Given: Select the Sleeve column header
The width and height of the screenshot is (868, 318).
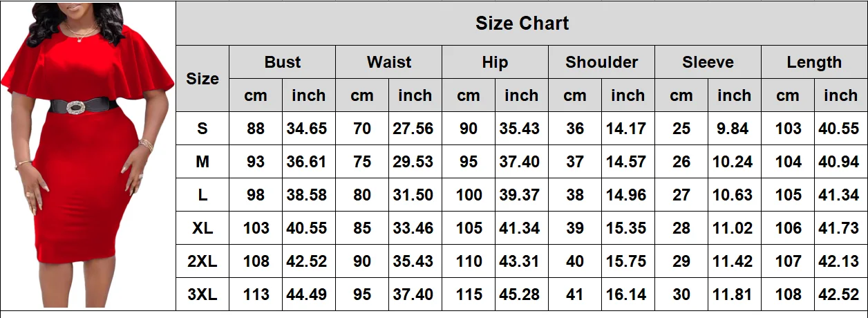Looking at the screenshot, I should tap(708, 62).
